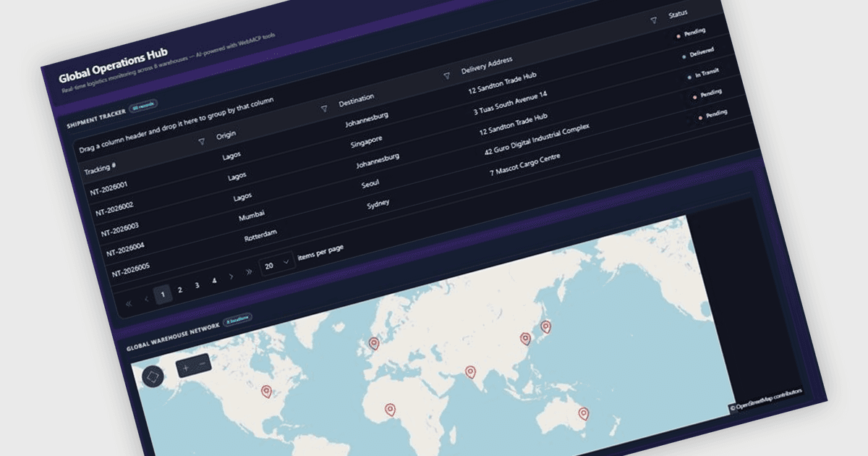Click the Sydney destination cell

coord(378,204)
